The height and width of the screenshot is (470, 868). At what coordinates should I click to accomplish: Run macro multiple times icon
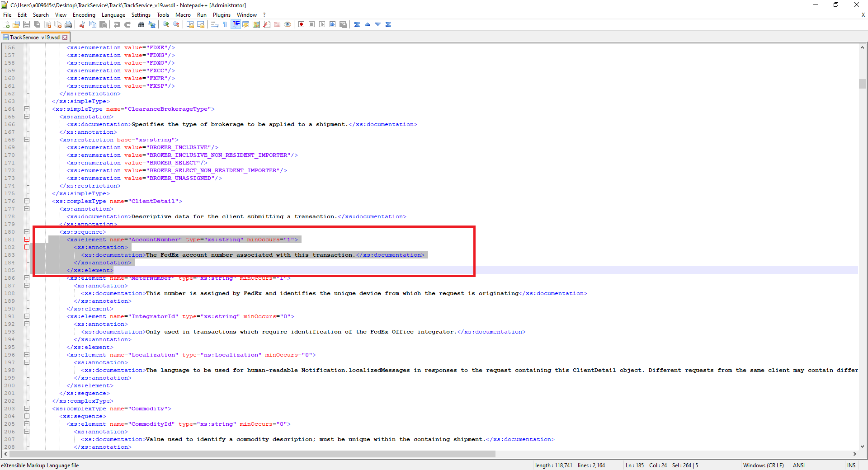click(x=333, y=24)
